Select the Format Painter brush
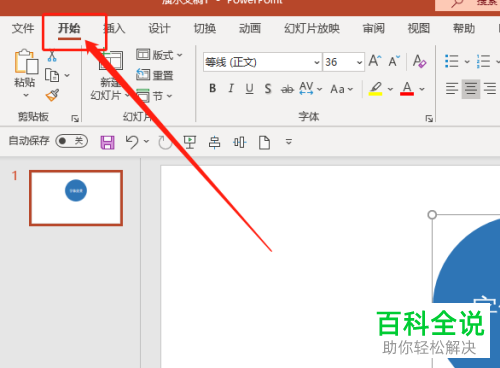 point(52,95)
